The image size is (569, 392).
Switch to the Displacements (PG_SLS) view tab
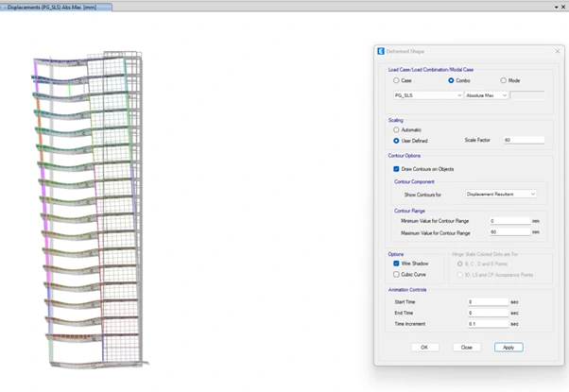[57, 7]
